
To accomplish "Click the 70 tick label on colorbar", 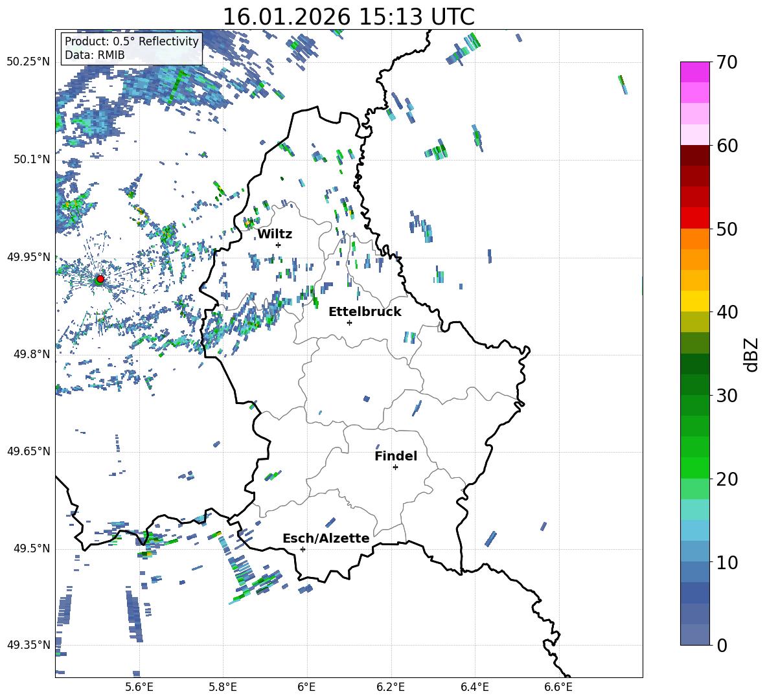I will click(x=727, y=63).
